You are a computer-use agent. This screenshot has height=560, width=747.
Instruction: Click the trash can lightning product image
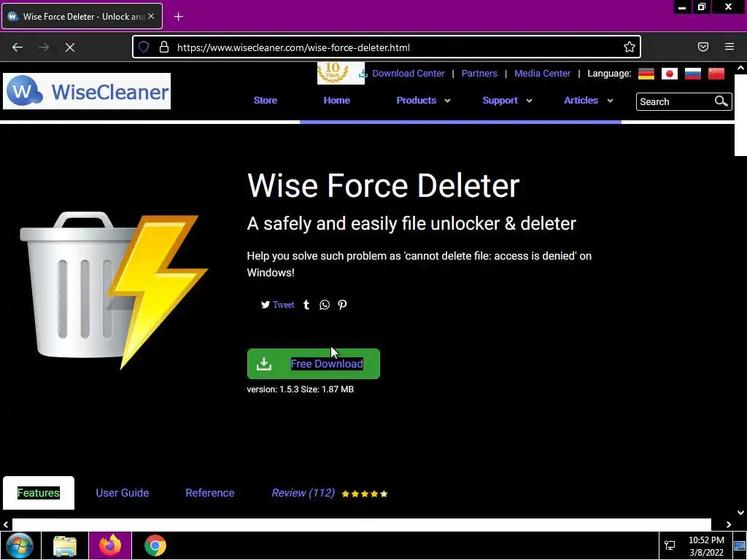(x=113, y=290)
